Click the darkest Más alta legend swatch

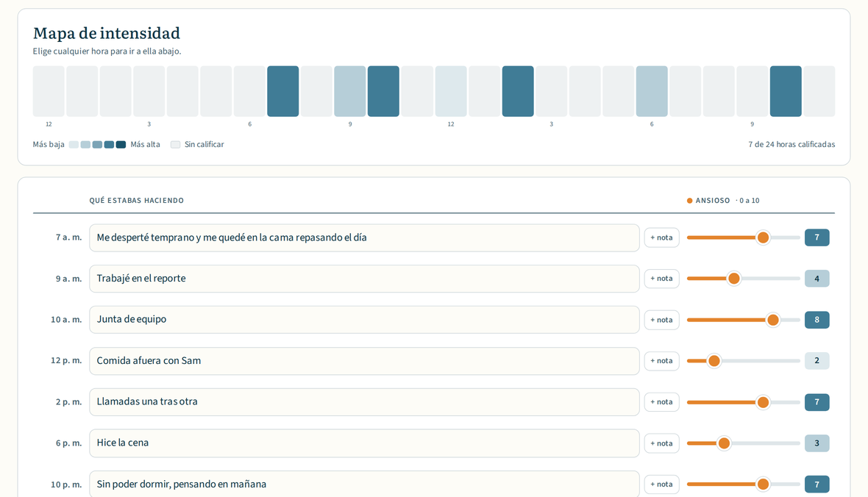(121, 144)
